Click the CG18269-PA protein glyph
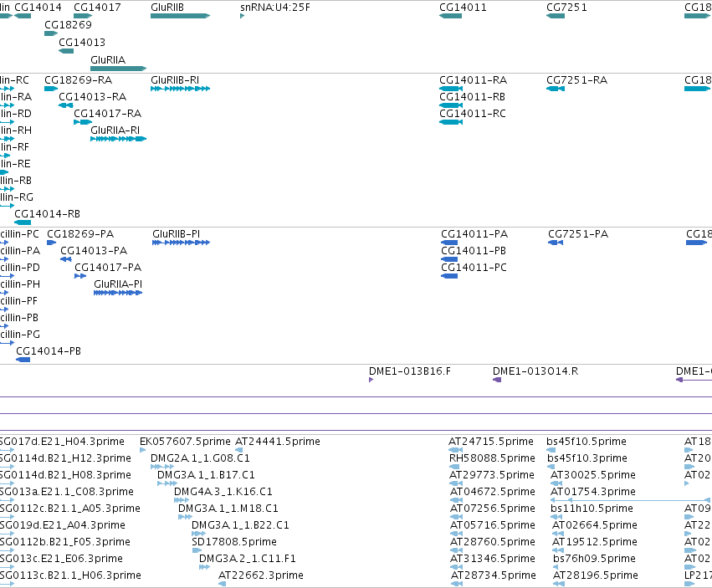The height and width of the screenshot is (588, 712). coord(51,243)
